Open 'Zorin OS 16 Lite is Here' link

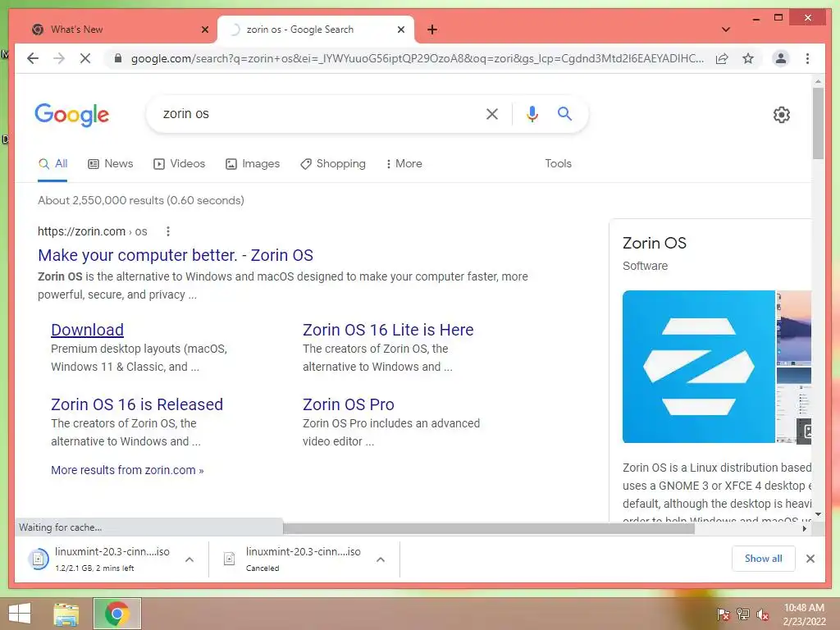[388, 330]
